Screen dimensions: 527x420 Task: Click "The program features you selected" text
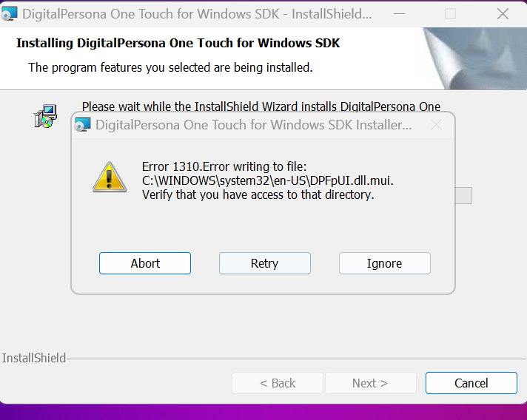(170, 67)
